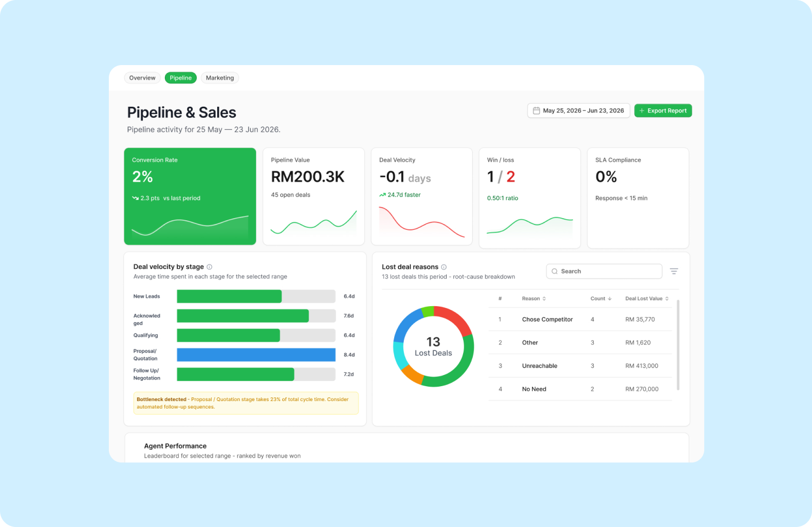Select the Chose Competitor row
This screenshot has height=527, width=812.
580,320
